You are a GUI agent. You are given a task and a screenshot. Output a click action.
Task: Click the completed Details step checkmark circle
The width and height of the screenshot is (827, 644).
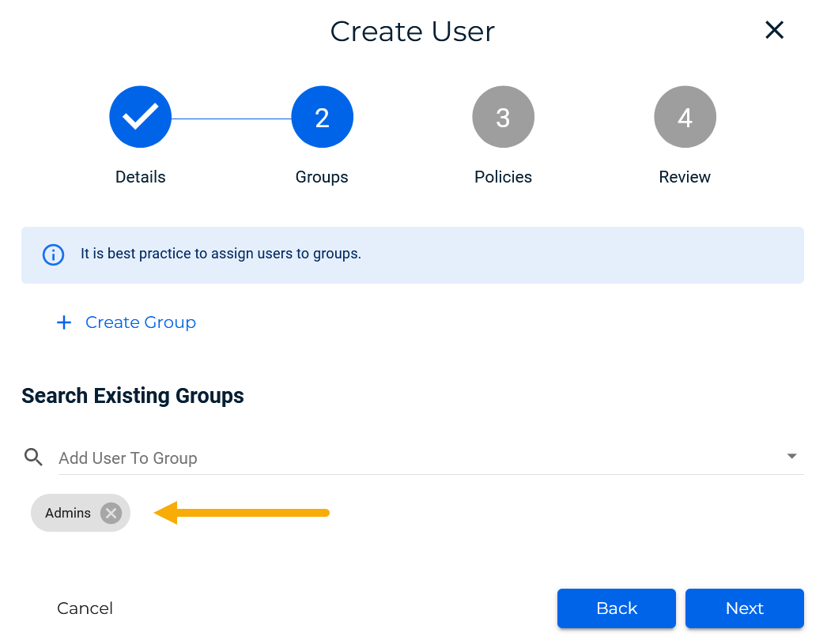point(140,117)
